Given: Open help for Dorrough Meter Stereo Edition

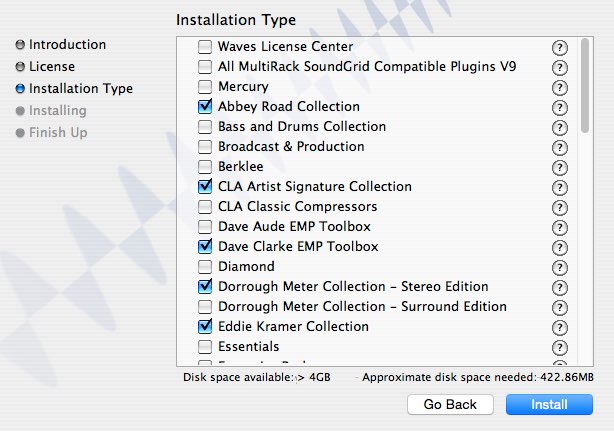Looking at the screenshot, I should pyautogui.click(x=560, y=288).
